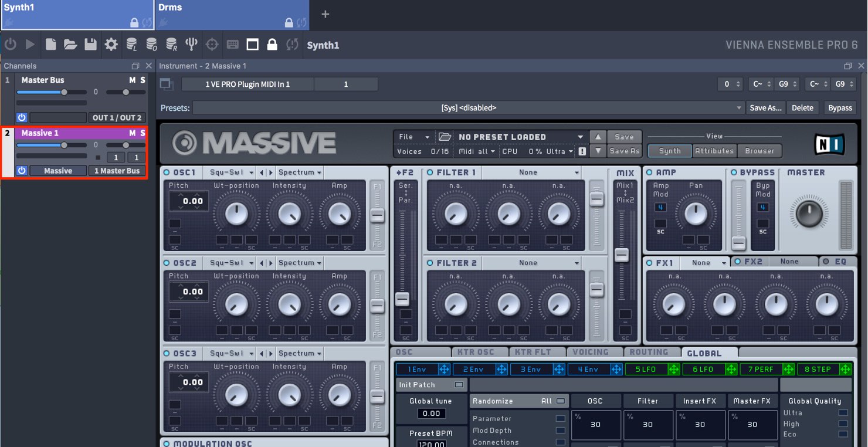Click the crosshair target icon in the toolbar
The image size is (868, 447).
point(212,45)
